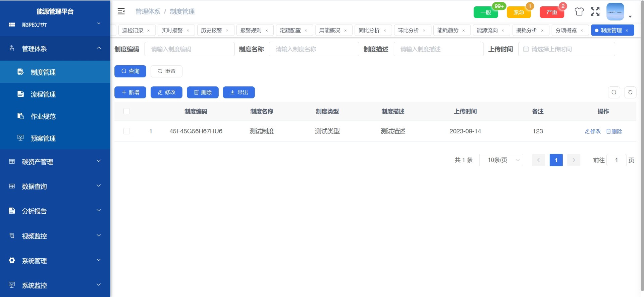Screen dimensions: 644x297
Task: Click the user avatar image
Action: tap(615, 12)
